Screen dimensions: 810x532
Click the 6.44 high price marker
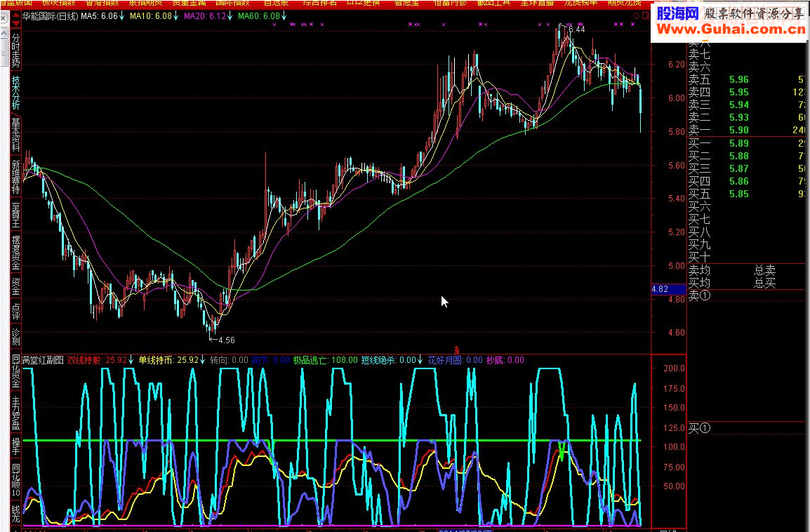576,29
